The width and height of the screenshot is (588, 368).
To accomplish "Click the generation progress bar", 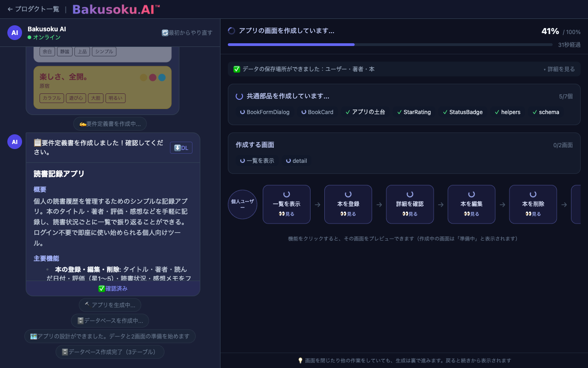I will [390, 45].
